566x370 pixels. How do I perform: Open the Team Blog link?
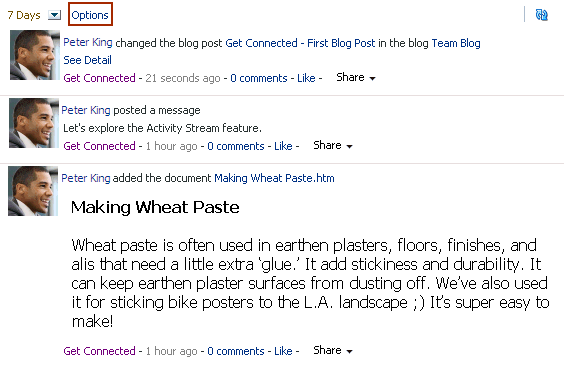456,43
